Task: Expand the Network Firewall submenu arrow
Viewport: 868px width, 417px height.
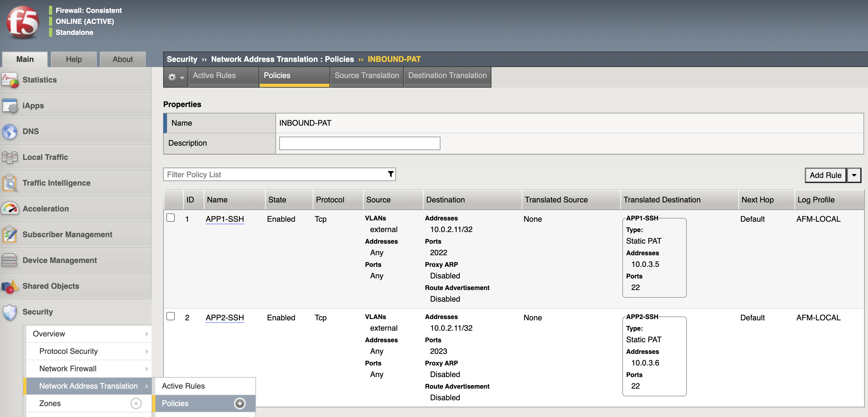Action: (x=147, y=369)
